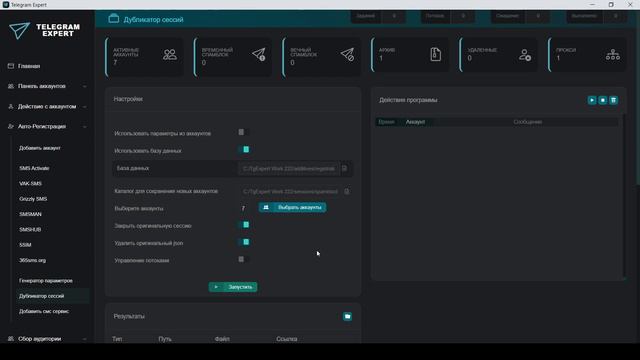
Task: Open Главная in the sidebar
Action: (29, 66)
